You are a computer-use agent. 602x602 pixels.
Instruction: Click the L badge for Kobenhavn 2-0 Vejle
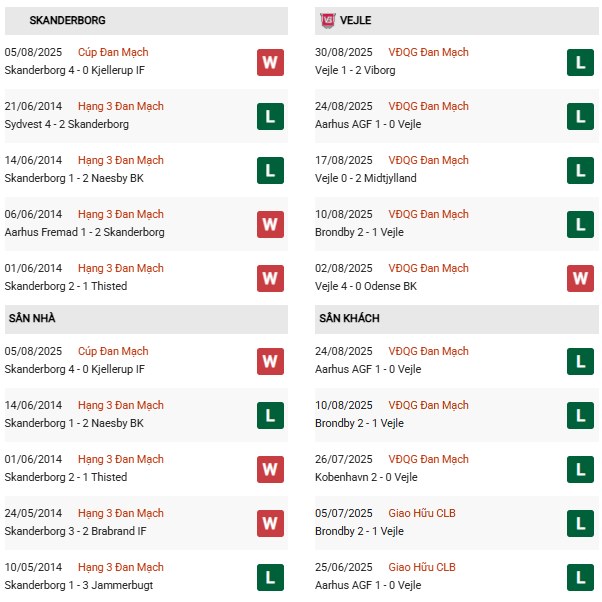click(x=580, y=469)
